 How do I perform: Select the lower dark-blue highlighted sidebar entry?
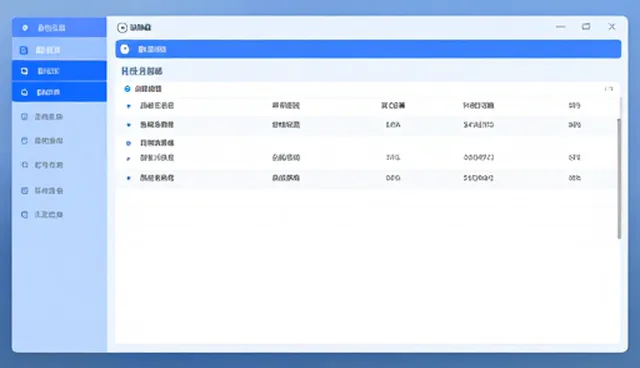59,92
